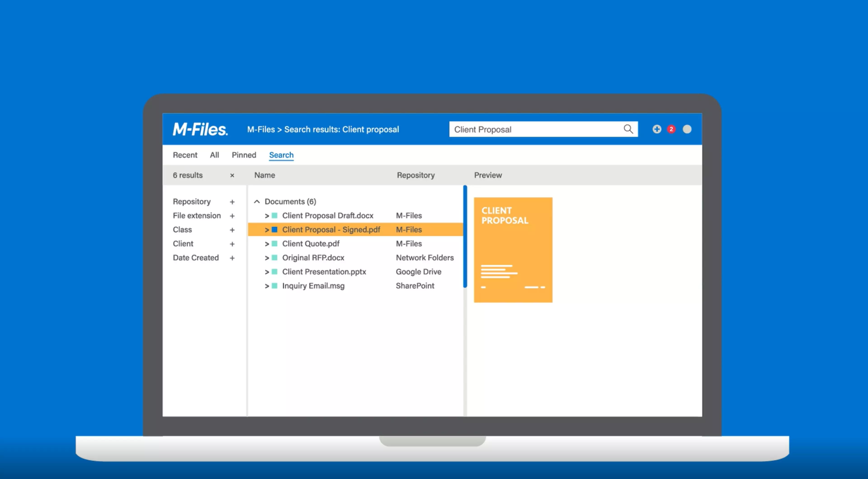The image size is (868, 479).
Task: Expand Client Quote.pdf row arrow
Action: (267, 244)
